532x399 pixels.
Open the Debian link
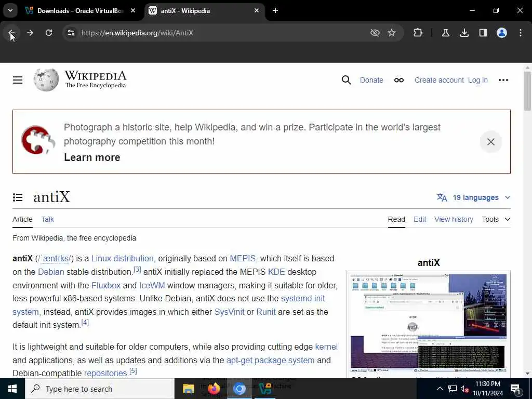click(51, 272)
